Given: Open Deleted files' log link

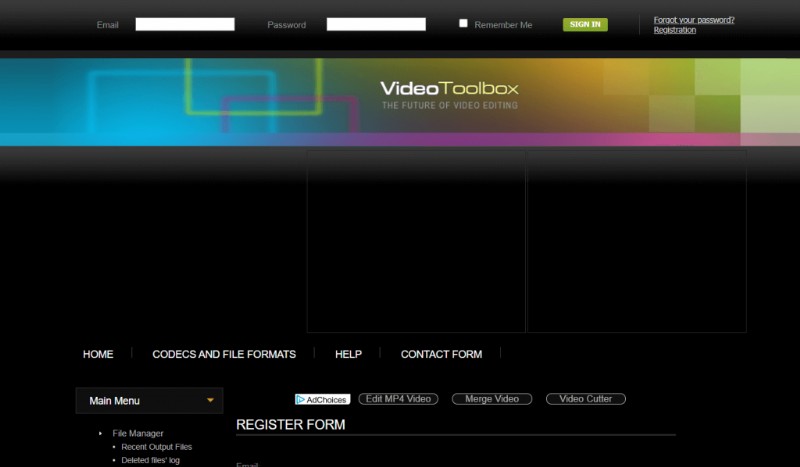Looking at the screenshot, I should 151,460.
